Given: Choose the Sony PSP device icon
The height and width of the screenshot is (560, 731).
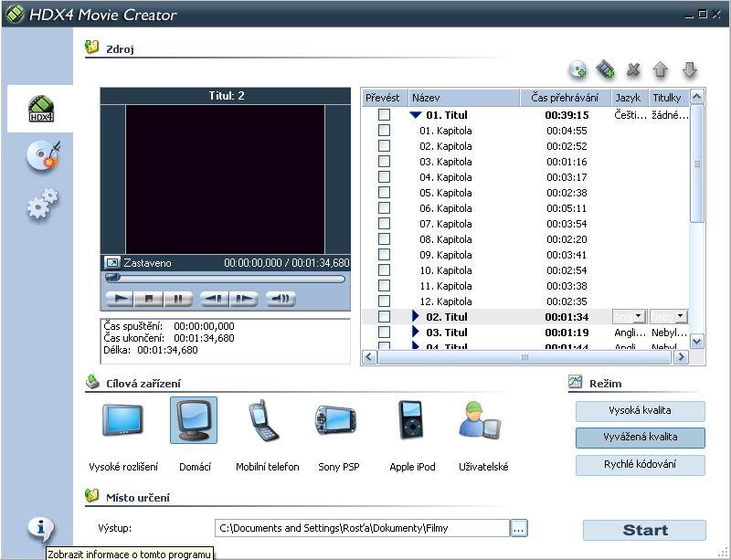Looking at the screenshot, I should point(335,420).
